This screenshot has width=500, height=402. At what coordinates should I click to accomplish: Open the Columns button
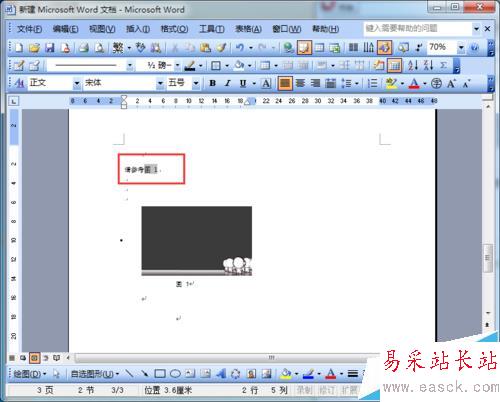(x=353, y=48)
